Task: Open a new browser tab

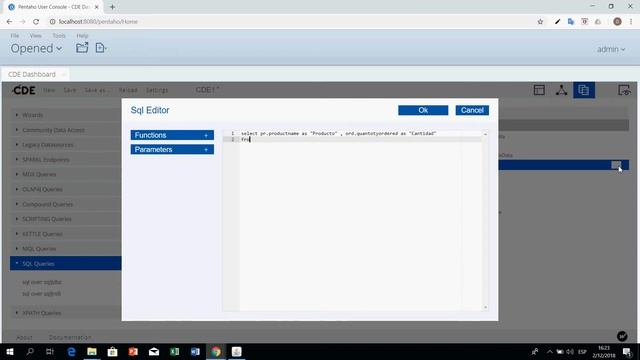Action: (112, 7)
